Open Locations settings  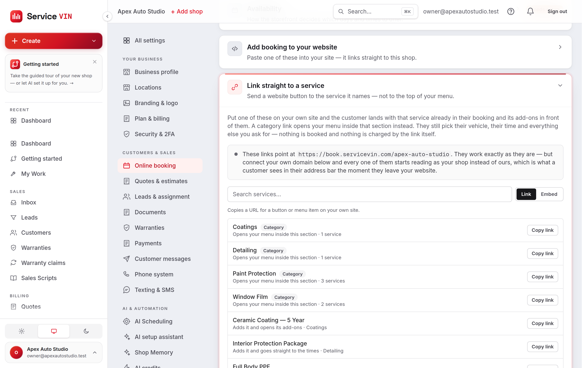click(x=160, y=88)
